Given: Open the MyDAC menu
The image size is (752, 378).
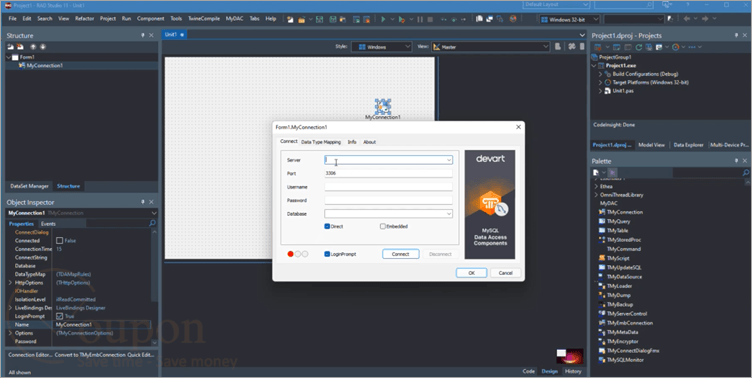Looking at the screenshot, I should coord(235,19).
